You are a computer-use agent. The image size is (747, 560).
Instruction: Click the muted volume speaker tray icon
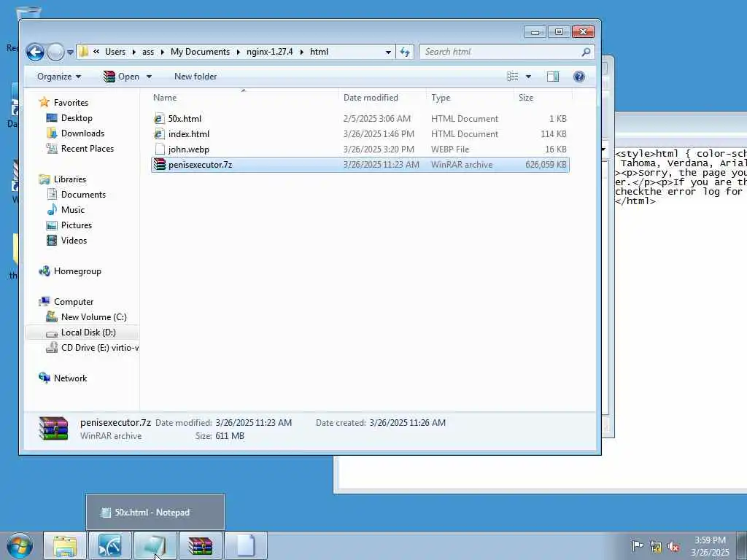click(x=673, y=547)
